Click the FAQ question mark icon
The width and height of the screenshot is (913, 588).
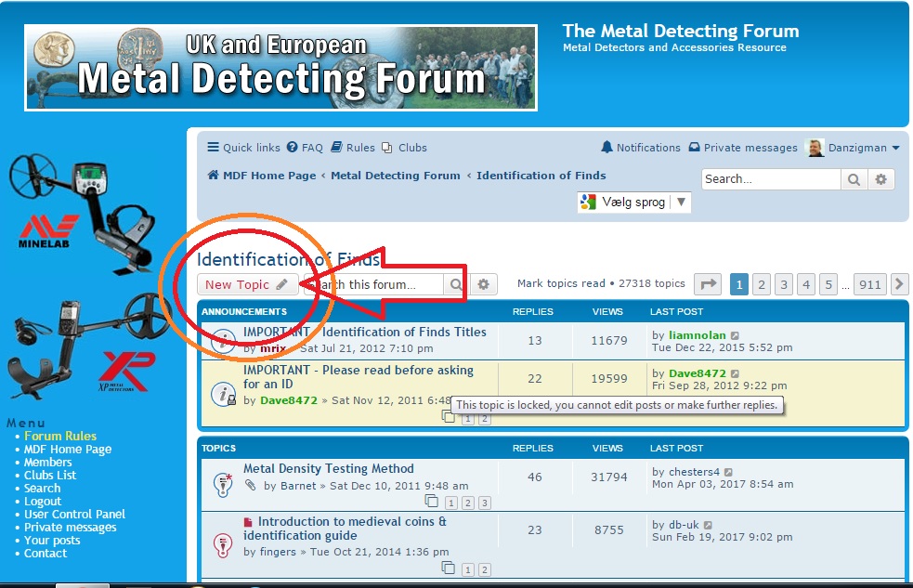292,148
